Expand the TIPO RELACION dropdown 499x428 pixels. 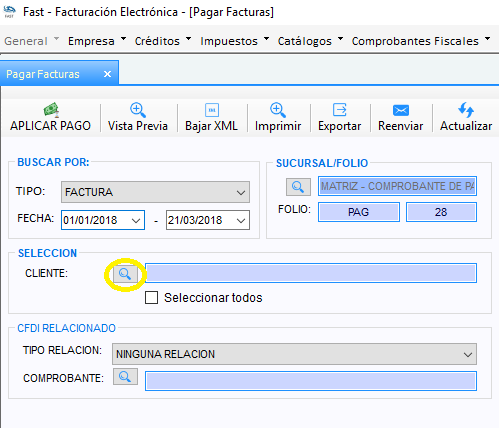(294, 354)
